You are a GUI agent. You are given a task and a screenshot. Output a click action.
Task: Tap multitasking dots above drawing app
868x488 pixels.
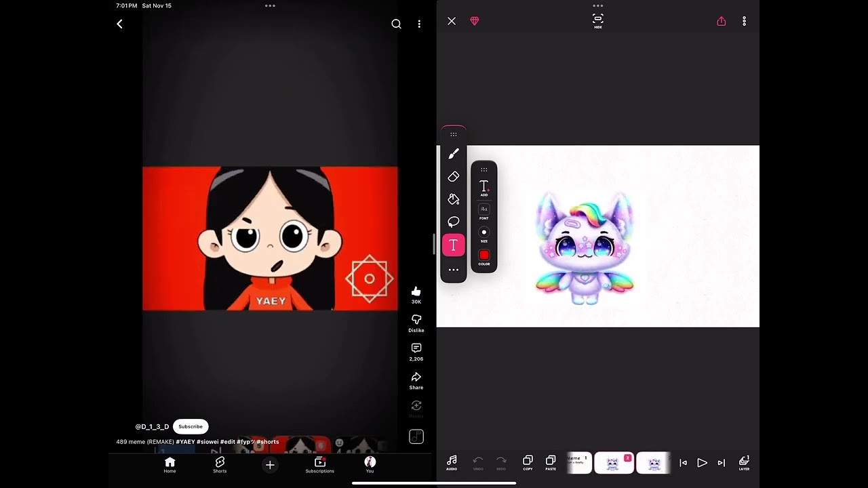click(x=598, y=5)
